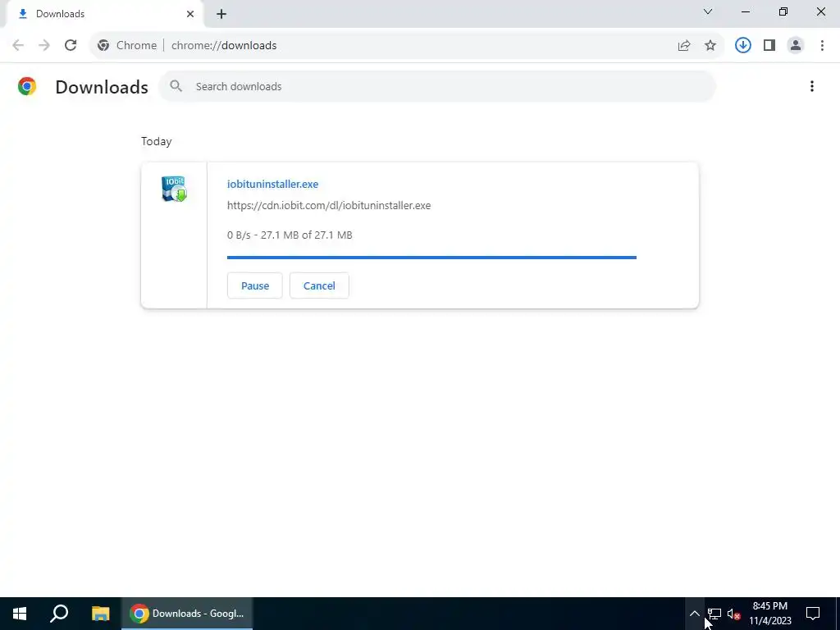Focus the Search downloads field
This screenshot has height=630, width=840.
[437, 86]
